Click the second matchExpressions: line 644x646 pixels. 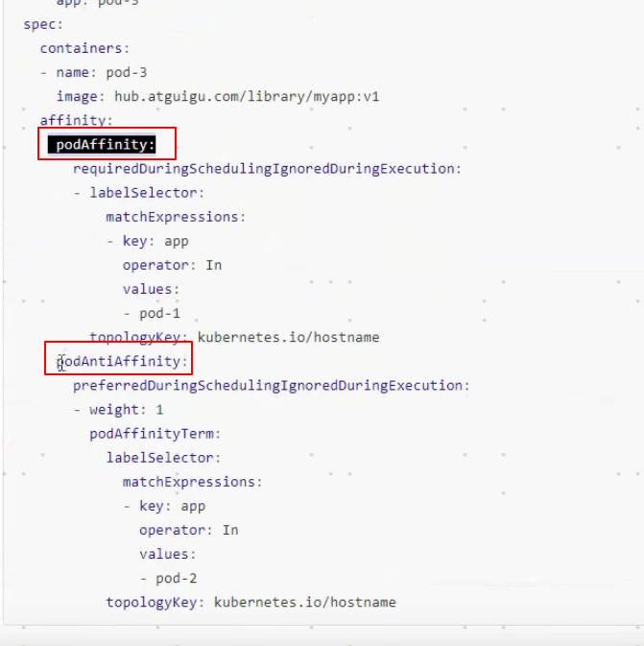[192, 482]
